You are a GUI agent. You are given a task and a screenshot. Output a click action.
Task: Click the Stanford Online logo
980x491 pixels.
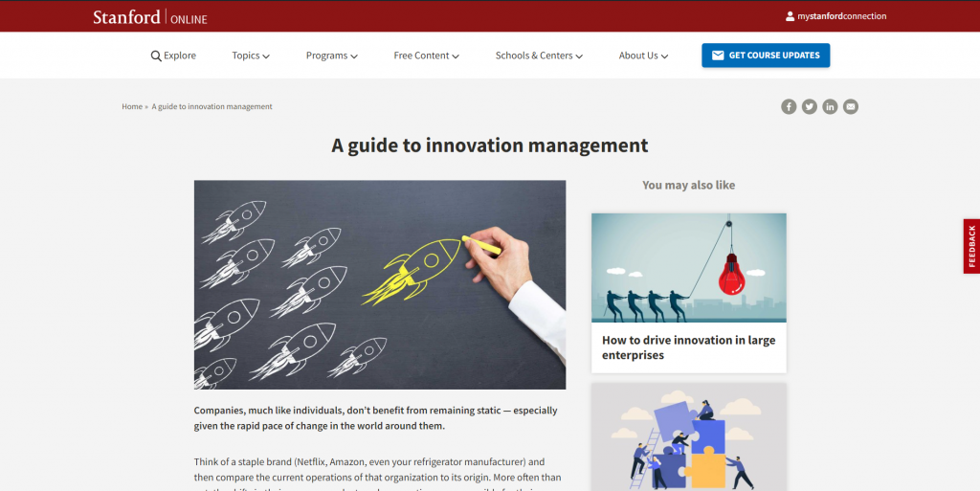click(x=149, y=17)
